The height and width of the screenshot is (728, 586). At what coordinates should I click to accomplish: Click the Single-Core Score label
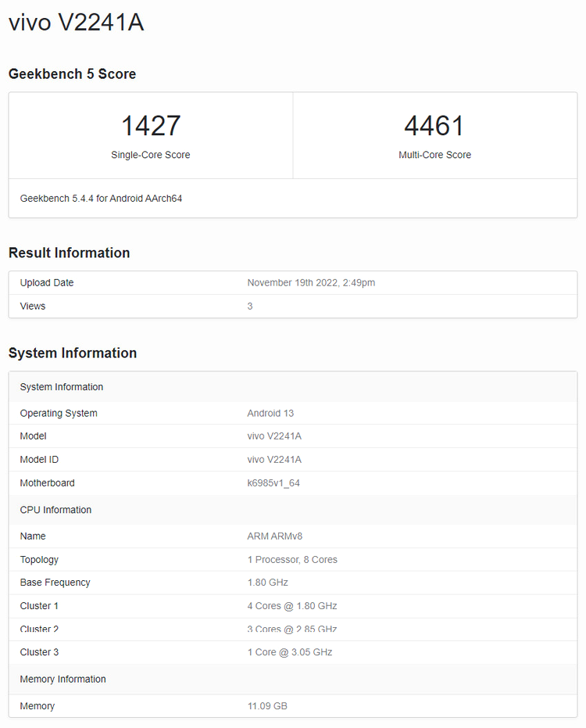point(151,155)
